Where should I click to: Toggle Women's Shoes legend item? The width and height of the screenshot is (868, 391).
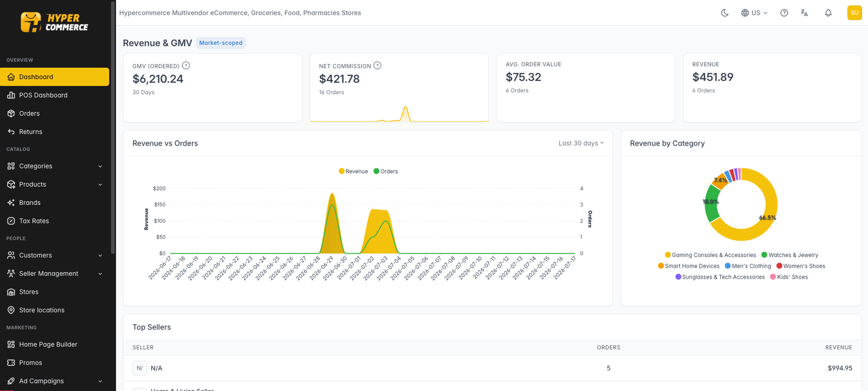point(801,266)
